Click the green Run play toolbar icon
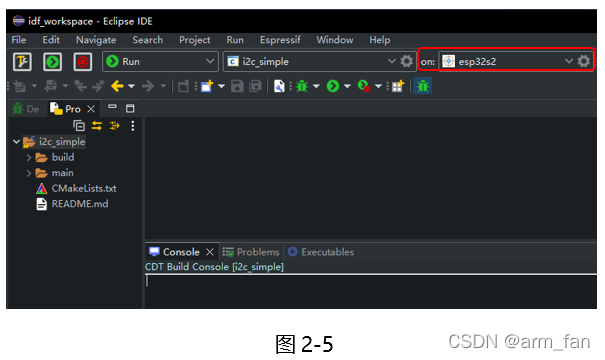The width and height of the screenshot is (605, 360). [333, 86]
